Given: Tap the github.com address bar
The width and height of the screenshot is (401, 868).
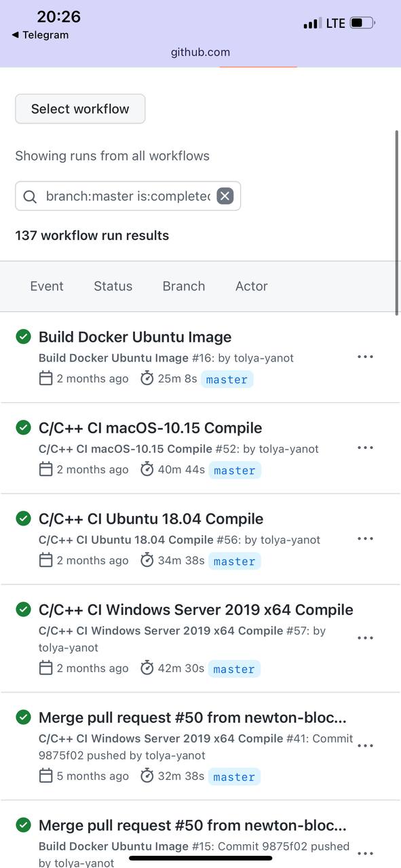Looking at the screenshot, I should [x=200, y=52].
